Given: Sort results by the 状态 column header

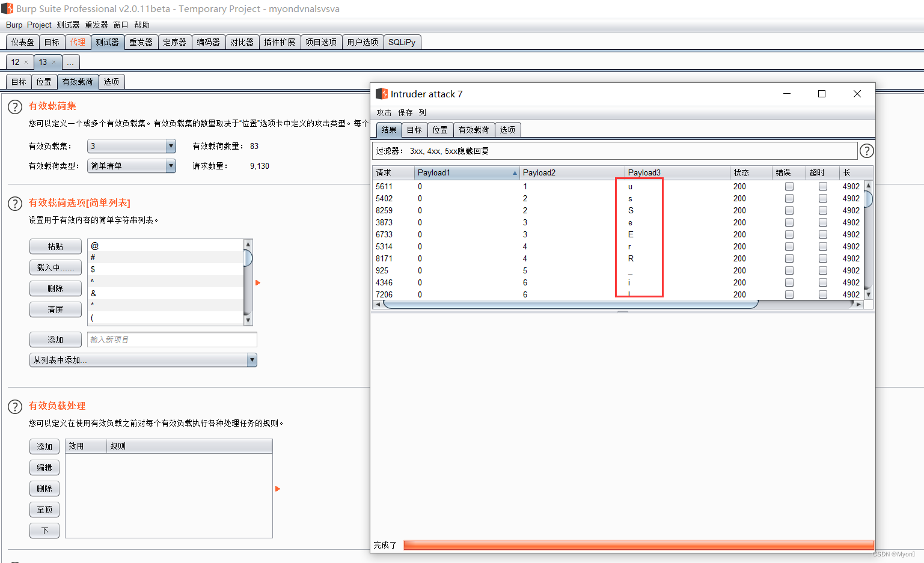Looking at the screenshot, I should coord(751,172).
